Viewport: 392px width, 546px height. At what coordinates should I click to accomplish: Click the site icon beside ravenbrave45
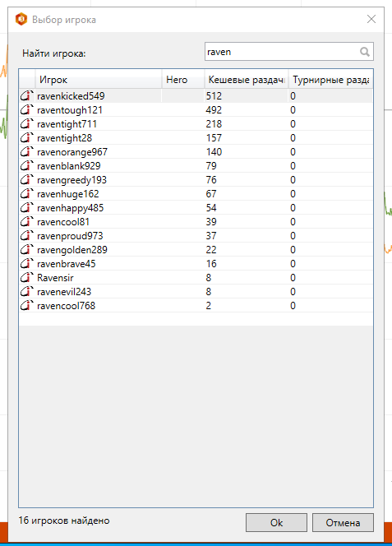coord(27,264)
